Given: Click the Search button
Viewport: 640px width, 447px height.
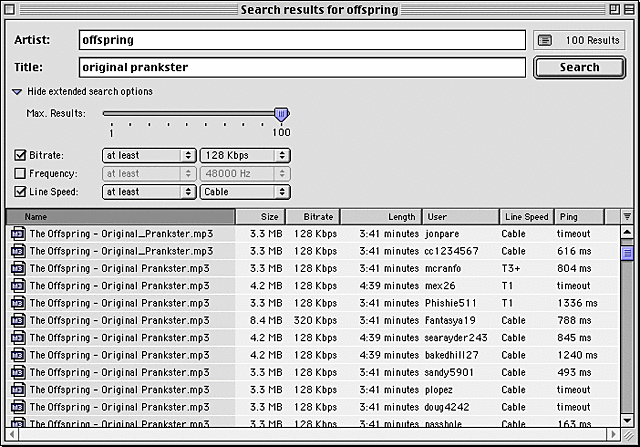Looking at the screenshot, I should [579, 67].
